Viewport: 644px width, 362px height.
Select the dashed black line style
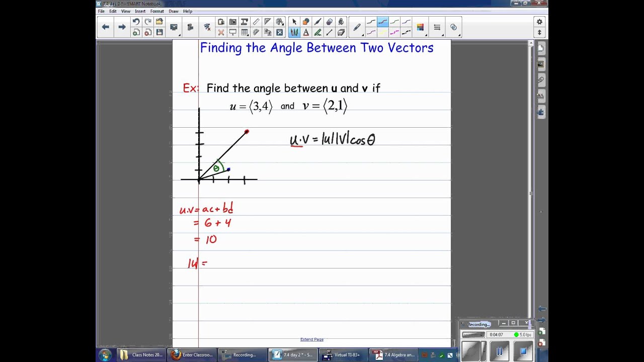[407, 33]
